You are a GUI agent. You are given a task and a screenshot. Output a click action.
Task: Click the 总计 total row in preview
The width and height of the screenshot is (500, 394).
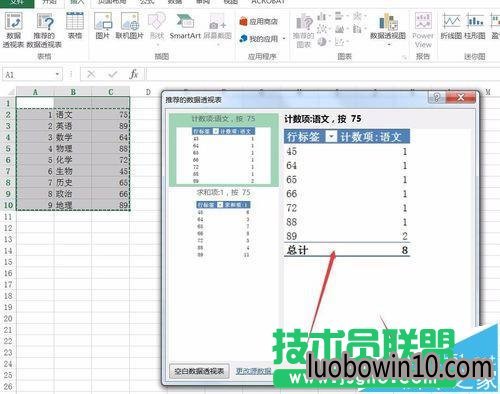click(347, 250)
